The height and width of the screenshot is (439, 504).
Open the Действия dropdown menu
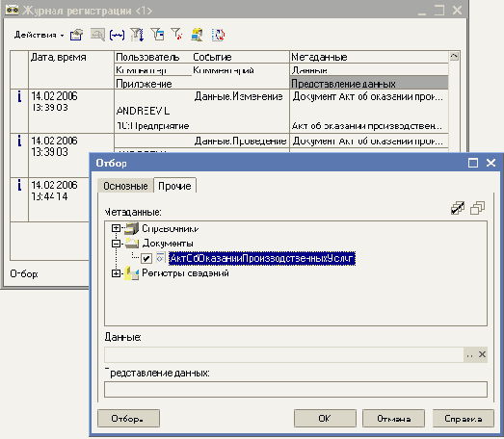click(x=39, y=35)
